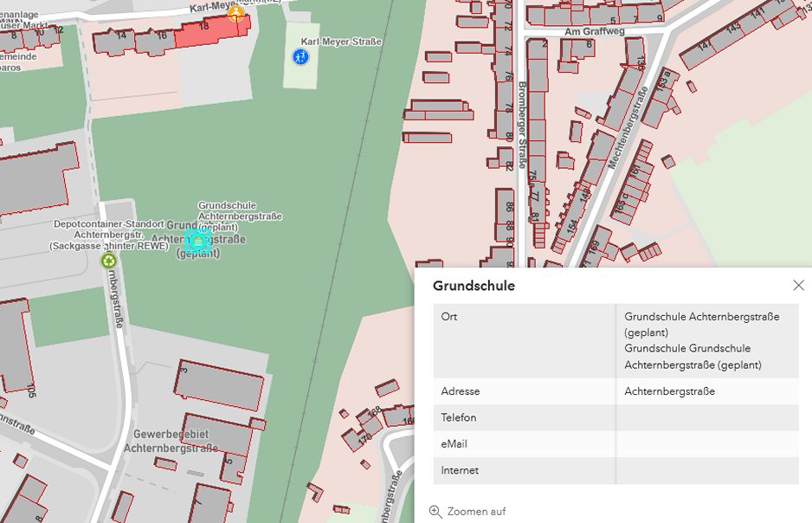812x523 pixels.
Task: Click the Telefon row in popup
Action: pos(458,417)
